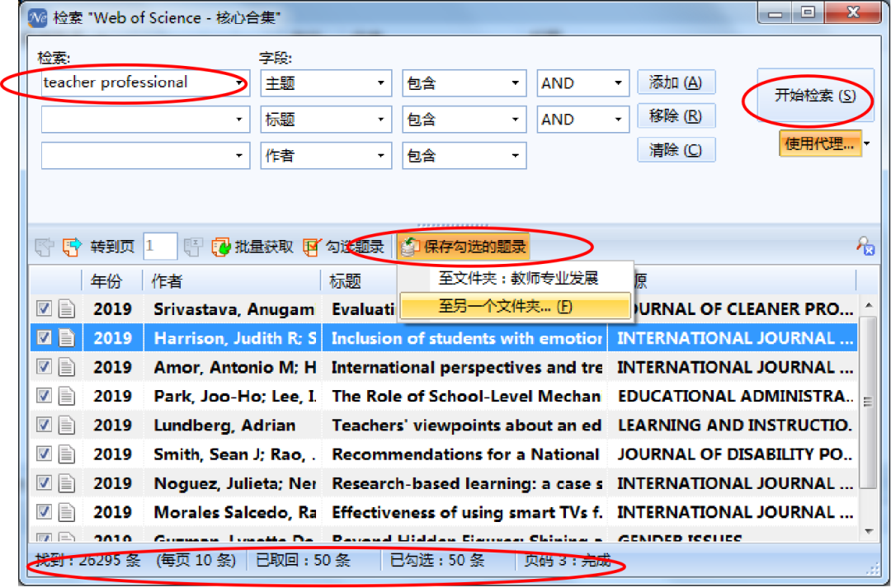
Task: Open first row 包含 match dropdown
Action: click(x=464, y=83)
